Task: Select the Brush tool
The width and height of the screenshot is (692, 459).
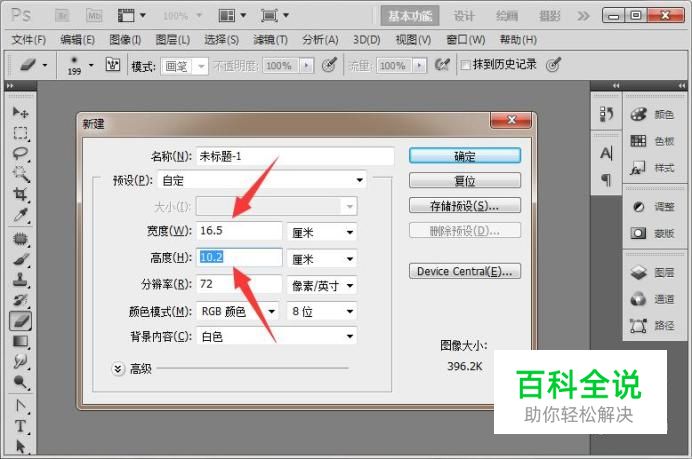Action: pos(20,260)
